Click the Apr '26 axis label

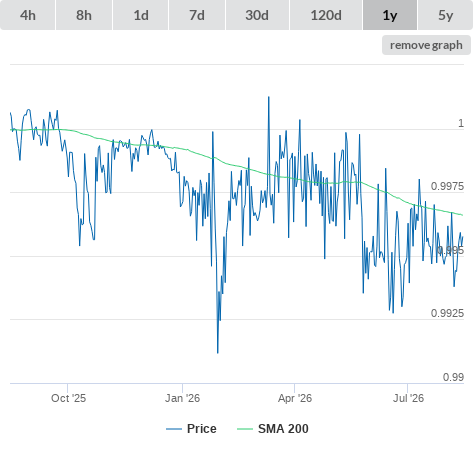pos(295,398)
